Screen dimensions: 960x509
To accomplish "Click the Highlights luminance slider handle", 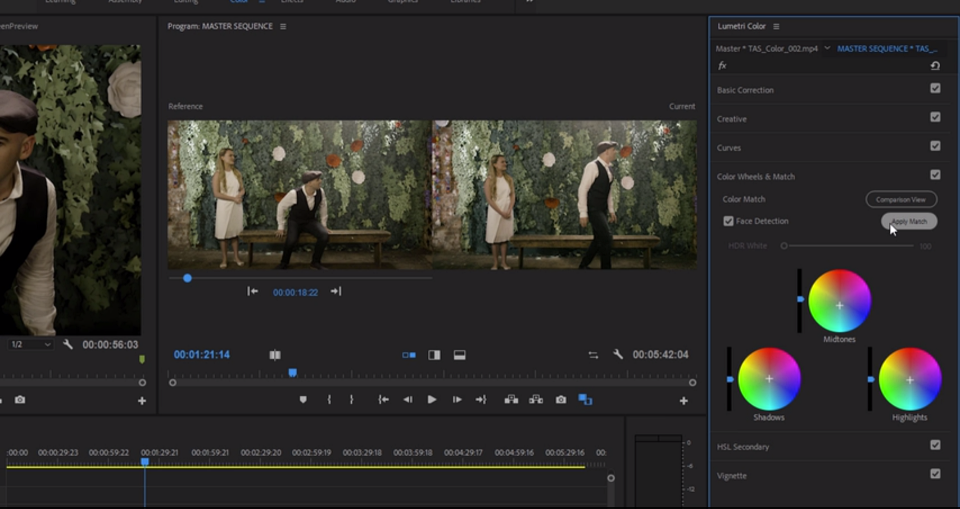I will (871, 380).
